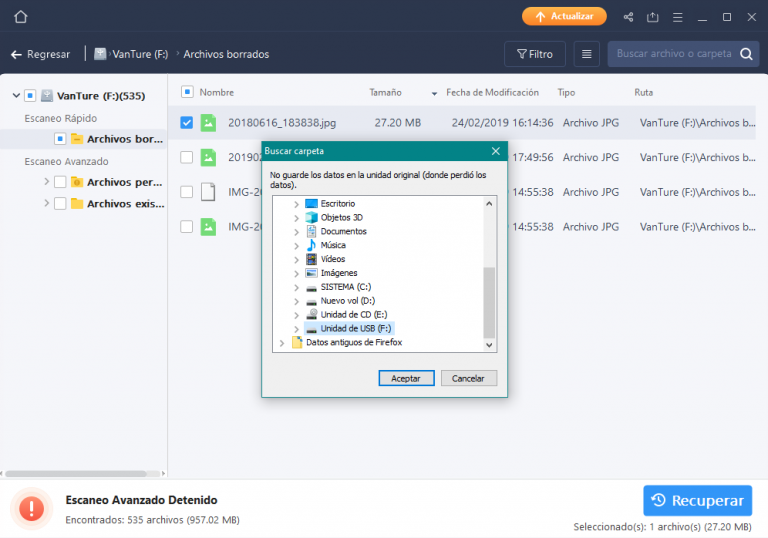Sort by Nombre column header

click(216, 92)
